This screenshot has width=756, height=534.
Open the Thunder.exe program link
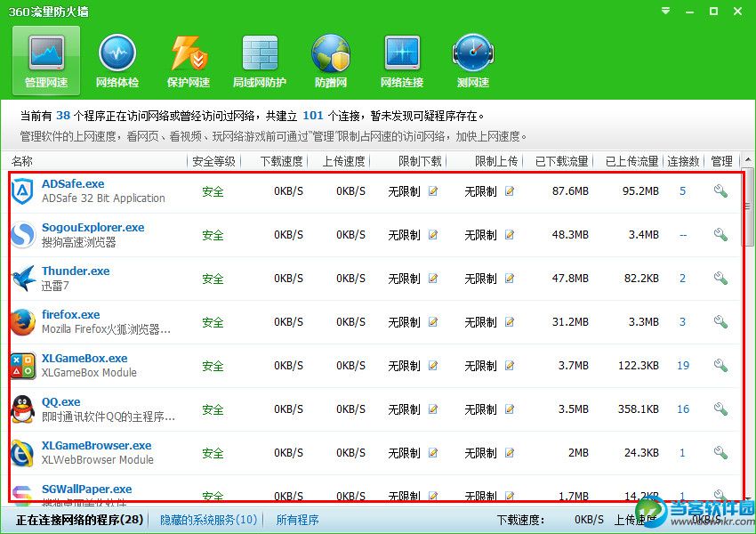pyautogui.click(x=76, y=271)
